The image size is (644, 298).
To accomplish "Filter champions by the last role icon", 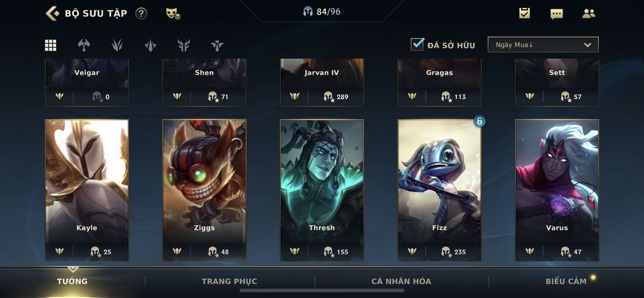I will pos(217,45).
